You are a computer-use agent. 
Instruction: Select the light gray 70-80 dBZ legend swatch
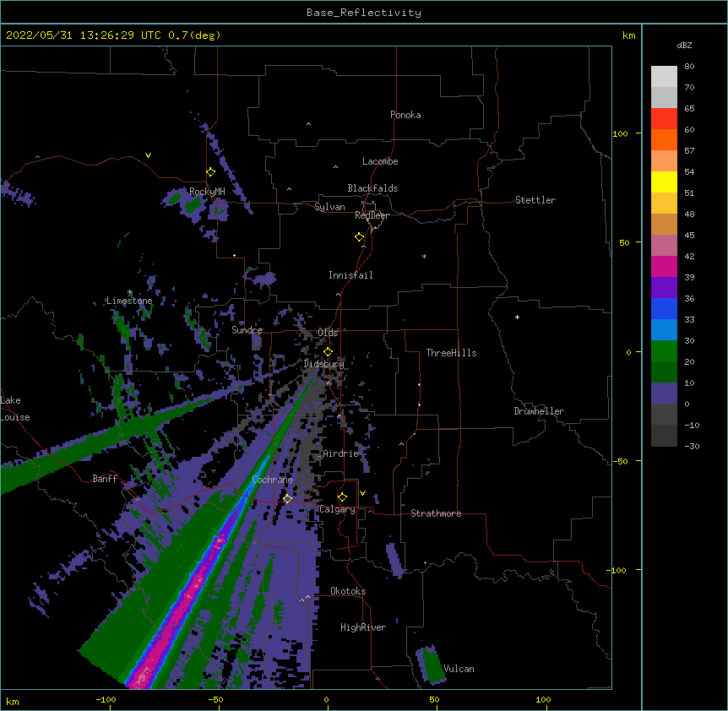[x=664, y=77]
